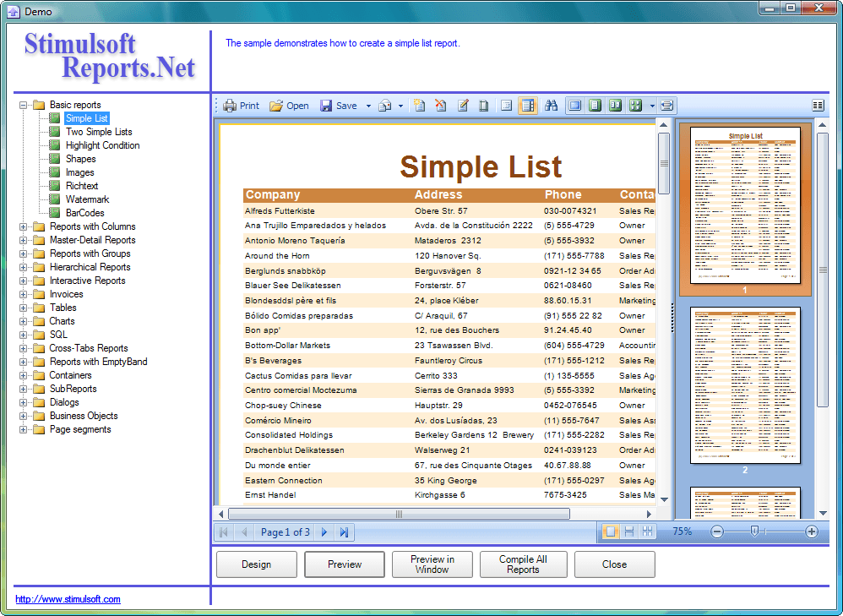Select the One Page view icon
Image resolution: width=843 pixels, height=616 pixels.
tap(595, 106)
